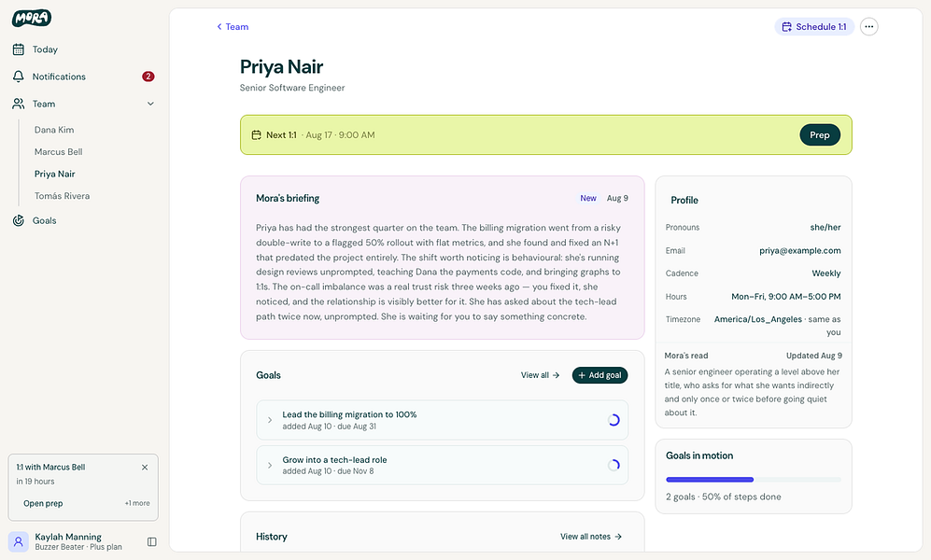Click the Prep button in Next 1:1 banner
This screenshot has height=560, width=931.
[x=819, y=134]
